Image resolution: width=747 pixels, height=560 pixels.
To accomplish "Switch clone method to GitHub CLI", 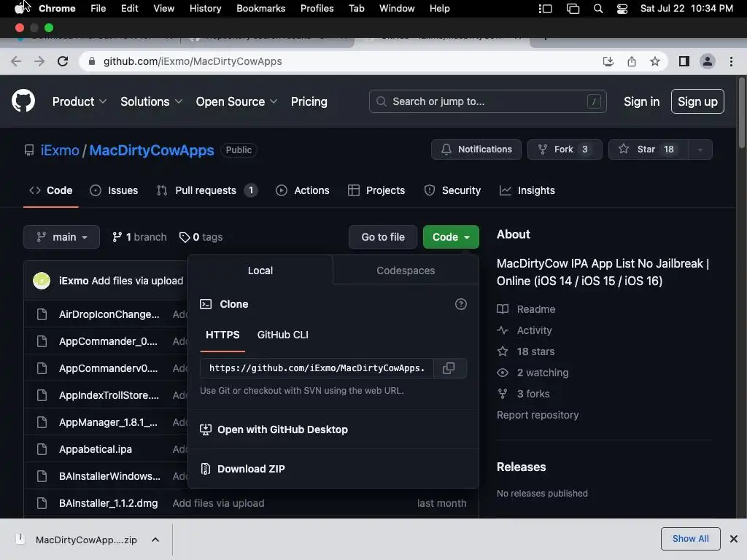I will point(282,335).
